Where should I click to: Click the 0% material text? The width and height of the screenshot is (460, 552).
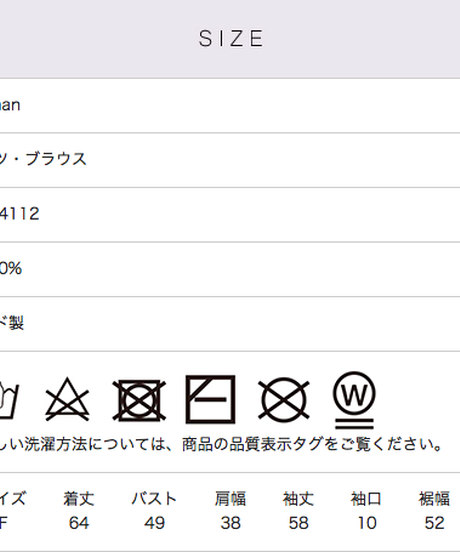click(11, 268)
